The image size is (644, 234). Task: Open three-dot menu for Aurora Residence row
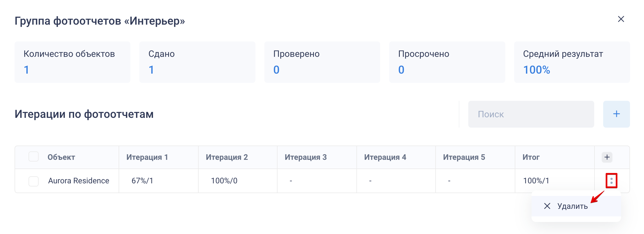point(611,181)
